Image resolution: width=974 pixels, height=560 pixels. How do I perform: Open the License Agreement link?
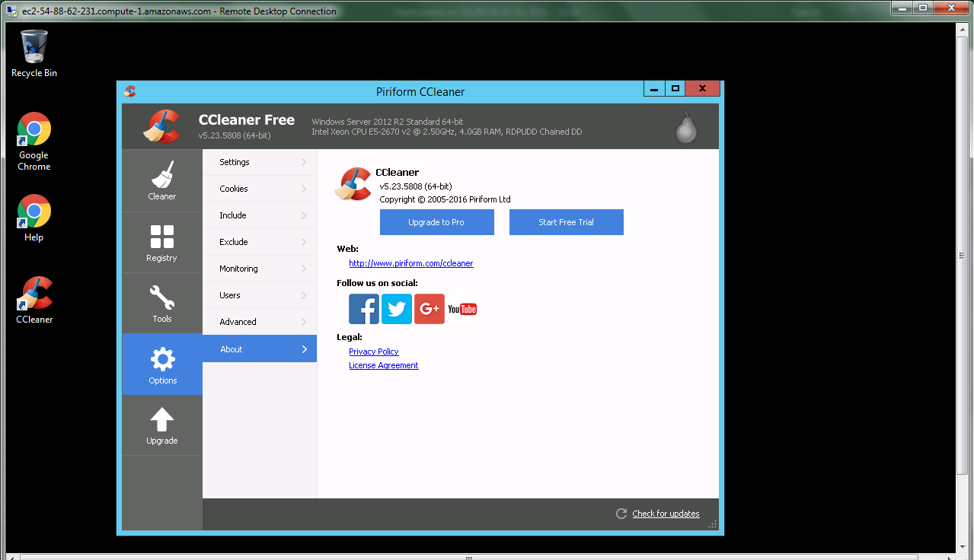coord(383,365)
